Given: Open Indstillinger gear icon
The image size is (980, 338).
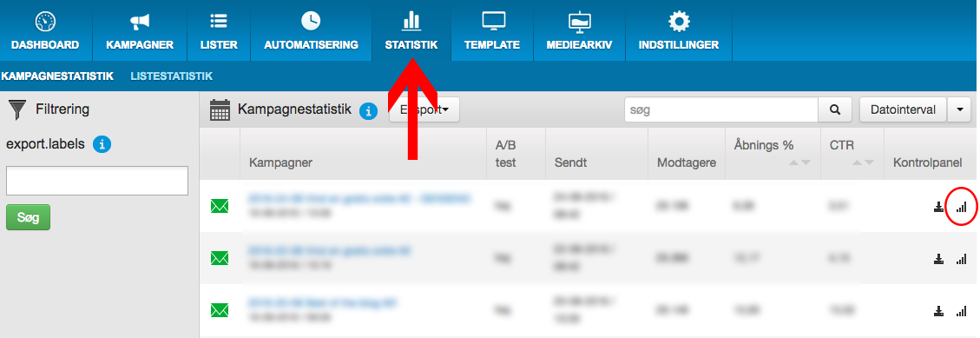Looking at the screenshot, I should (x=678, y=22).
